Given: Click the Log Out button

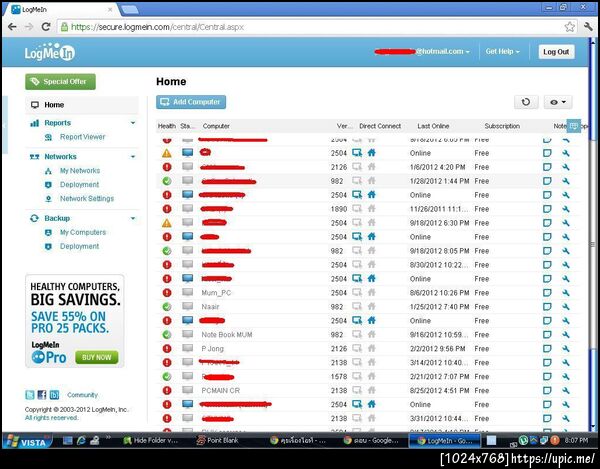Looking at the screenshot, I should pos(556,52).
